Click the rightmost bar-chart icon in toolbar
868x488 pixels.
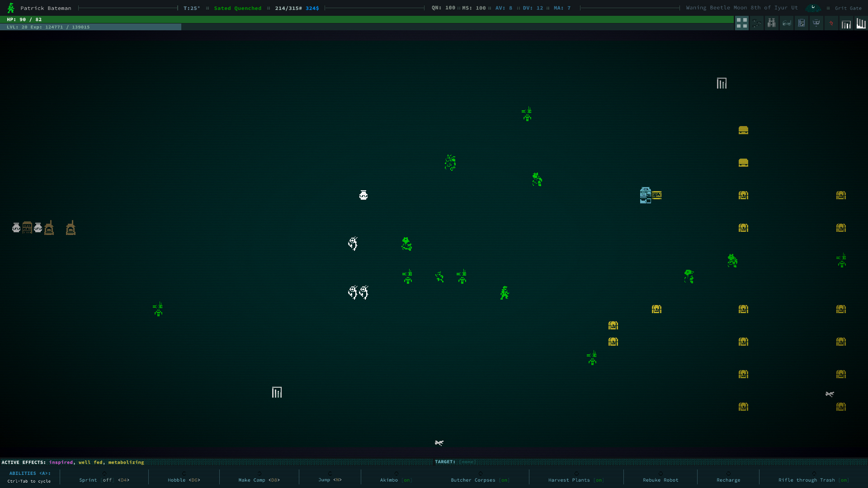[x=861, y=23]
